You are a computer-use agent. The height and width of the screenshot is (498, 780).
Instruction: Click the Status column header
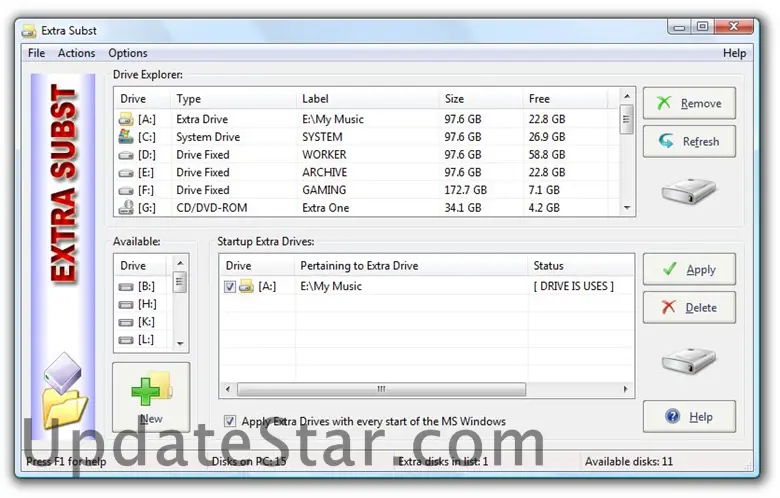pyautogui.click(x=581, y=266)
